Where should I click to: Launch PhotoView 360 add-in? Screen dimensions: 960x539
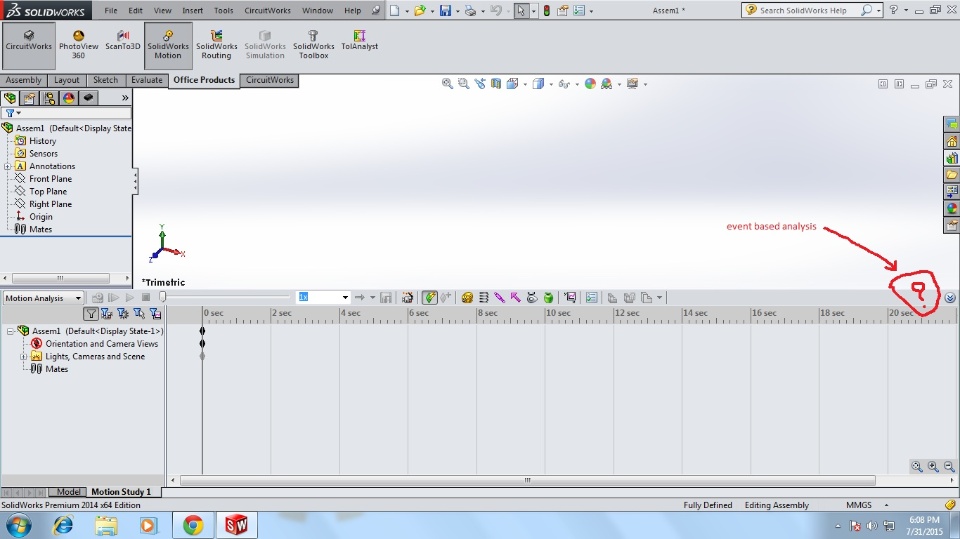pyautogui.click(x=78, y=45)
